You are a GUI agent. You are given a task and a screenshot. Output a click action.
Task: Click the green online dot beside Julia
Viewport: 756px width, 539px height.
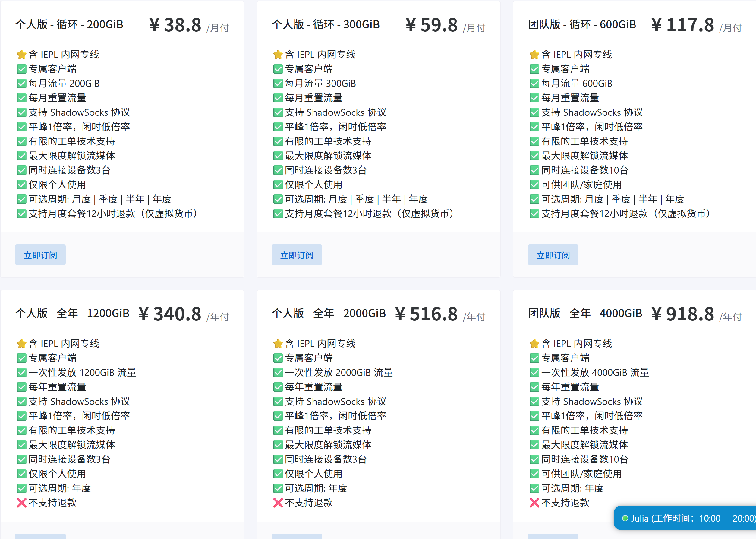tap(625, 518)
